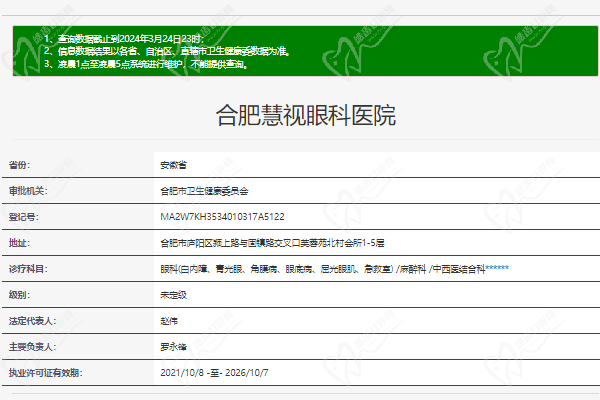Click the level value 未定级

(x=173, y=295)
